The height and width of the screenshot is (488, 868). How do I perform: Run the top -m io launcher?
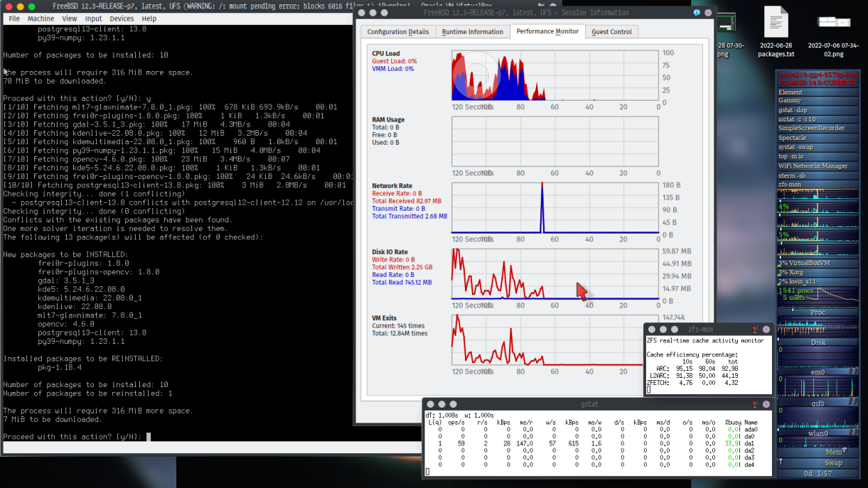[x=818, y=156]
